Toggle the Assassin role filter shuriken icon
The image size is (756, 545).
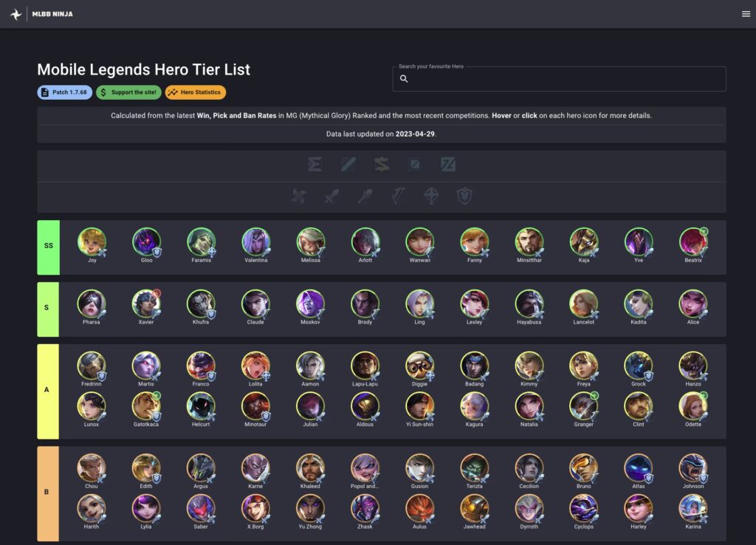(x=299, y=196)
